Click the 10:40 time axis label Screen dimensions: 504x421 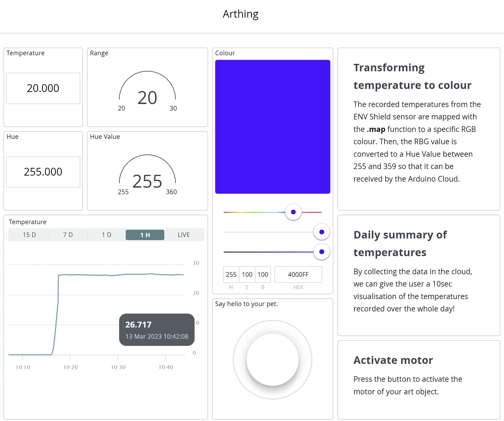(166, 367)
